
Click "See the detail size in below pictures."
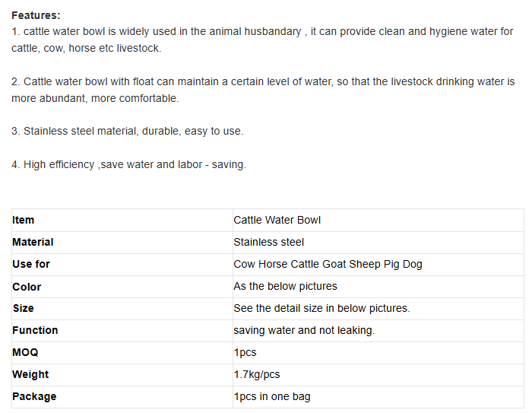[x=321, y=308]
